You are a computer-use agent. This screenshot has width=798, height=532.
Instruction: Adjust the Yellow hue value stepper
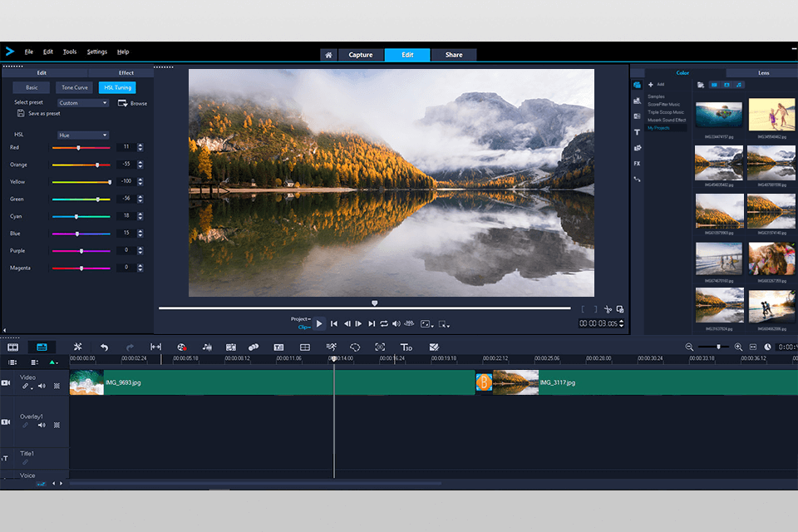pos(140,182)
